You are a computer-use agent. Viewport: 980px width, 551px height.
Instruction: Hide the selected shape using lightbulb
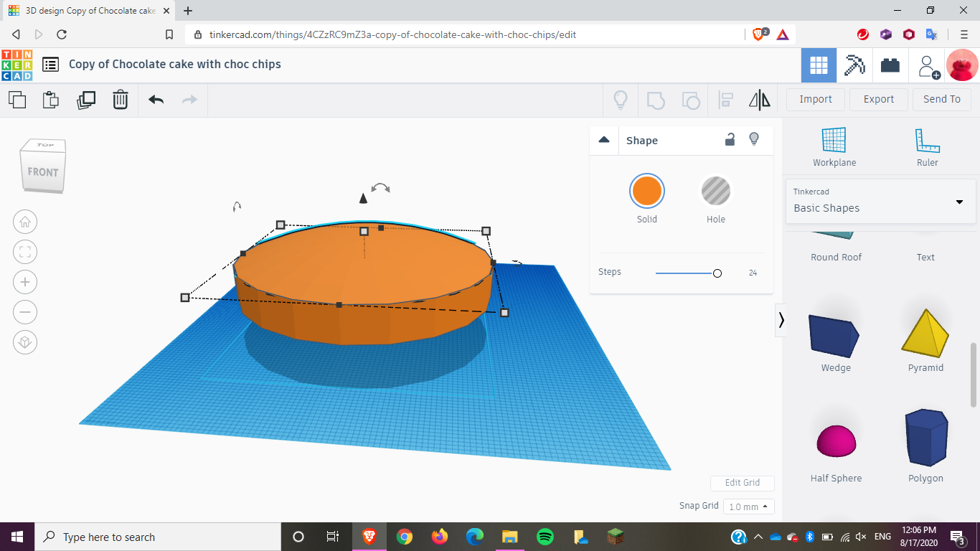(x=754, y=139)
